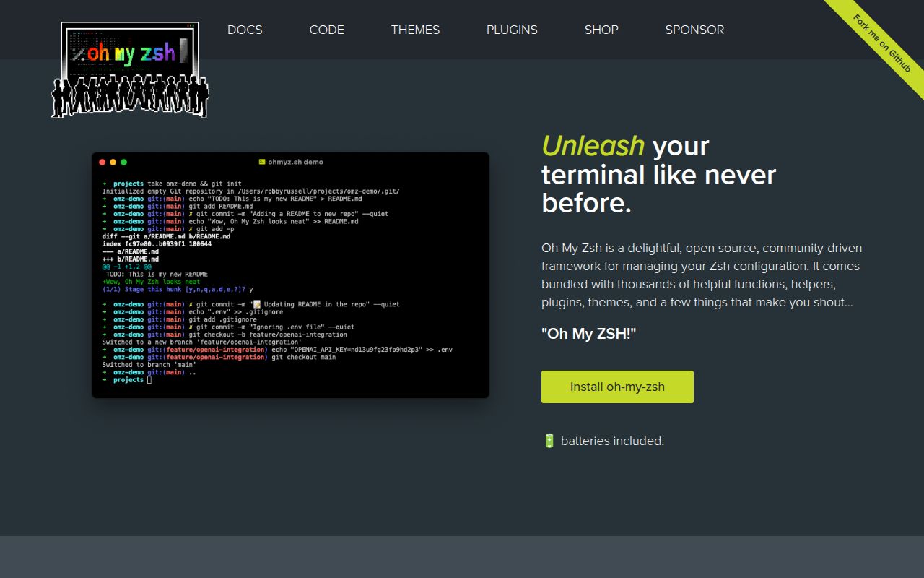Open the SPONSOR page
This screenshot has width=924, height=578.
694,30
